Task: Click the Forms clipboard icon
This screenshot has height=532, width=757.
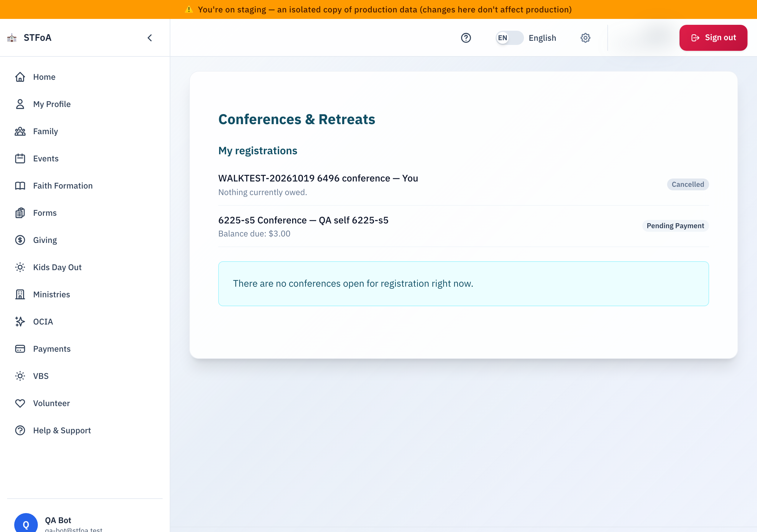Action: click(20, 213)
